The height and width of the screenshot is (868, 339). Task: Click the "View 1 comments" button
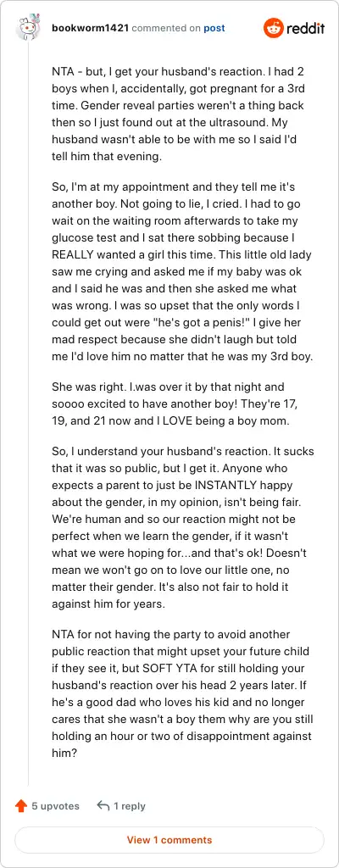coord(169,840)
